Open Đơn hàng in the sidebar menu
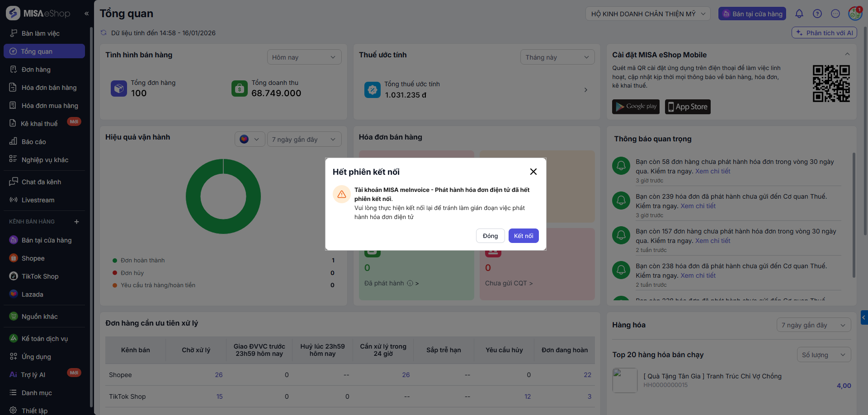Screen dimensions: 868x415 (36, 70)
